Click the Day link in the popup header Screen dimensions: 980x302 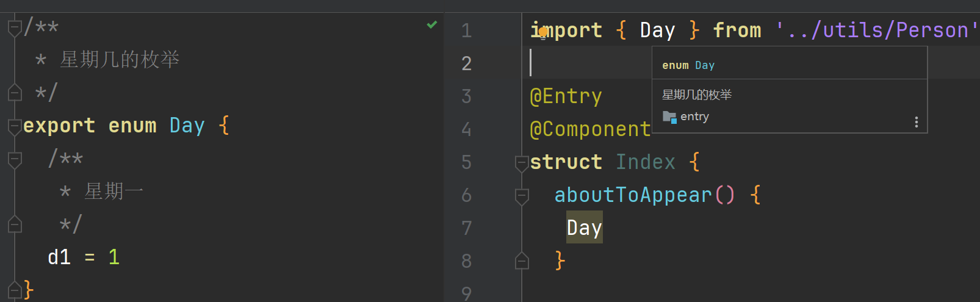(x=704, y=65)
